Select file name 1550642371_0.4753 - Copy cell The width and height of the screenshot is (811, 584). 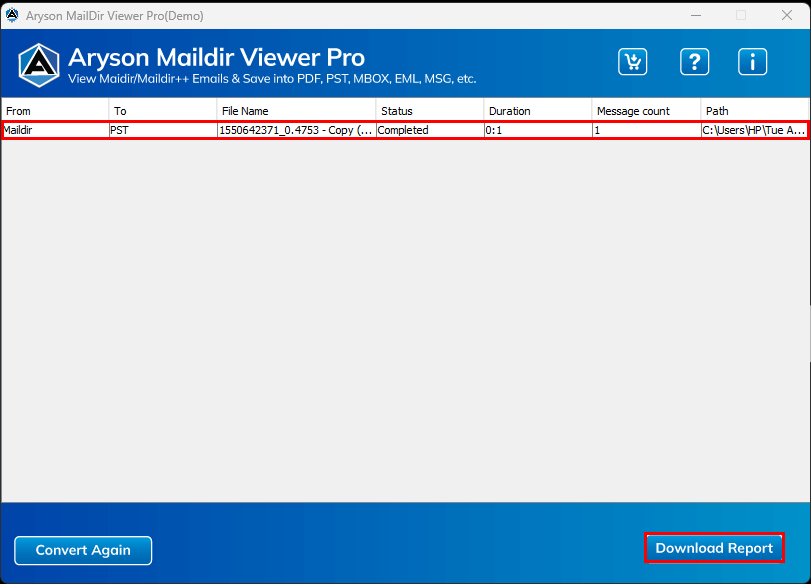[x=296, y=130]
